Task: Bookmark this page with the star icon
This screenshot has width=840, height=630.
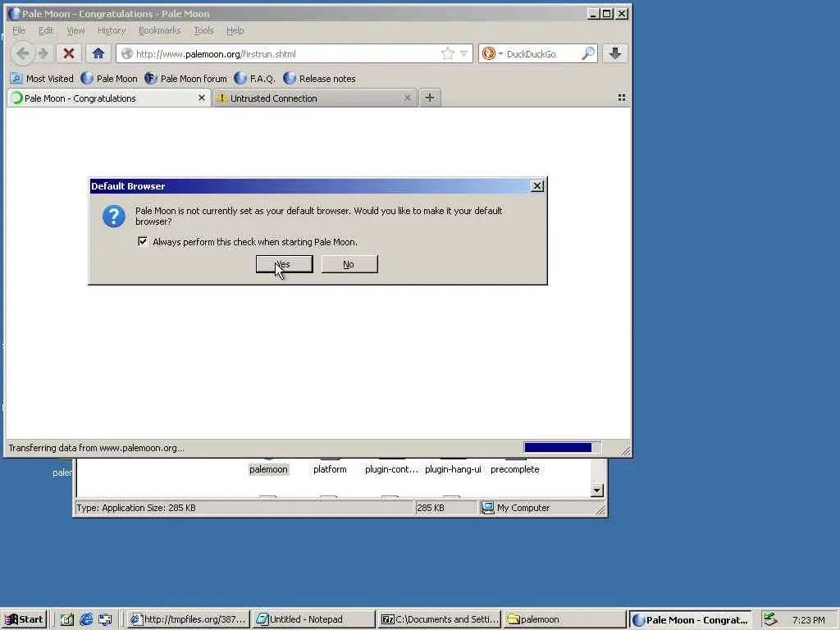Action: click(x=447, y=53)
